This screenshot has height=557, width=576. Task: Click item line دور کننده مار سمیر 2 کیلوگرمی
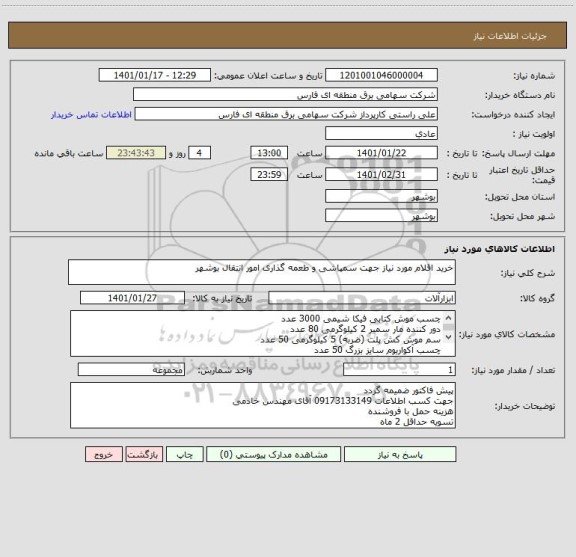[x=365, y=329]
